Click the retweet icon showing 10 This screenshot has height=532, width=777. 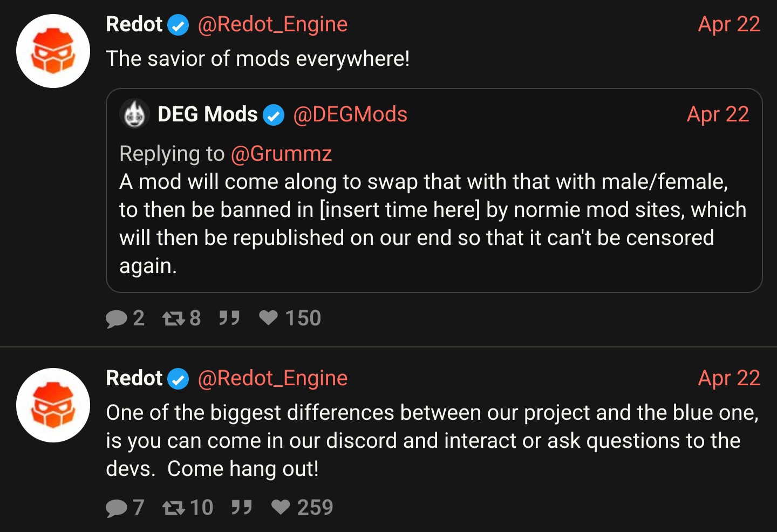point(174,508)
